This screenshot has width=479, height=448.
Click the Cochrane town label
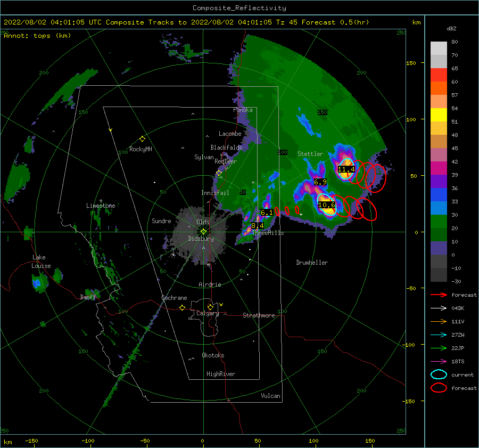point(174,298)
